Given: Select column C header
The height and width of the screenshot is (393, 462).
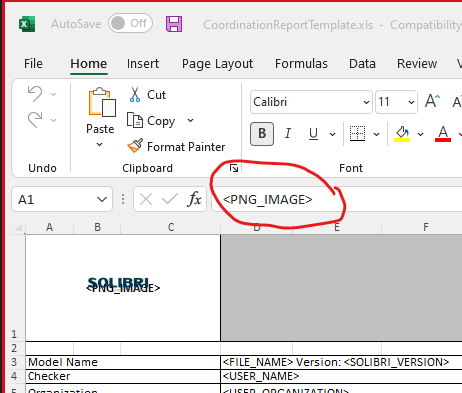Looking at the screenshot, I should tap(171, 227).
